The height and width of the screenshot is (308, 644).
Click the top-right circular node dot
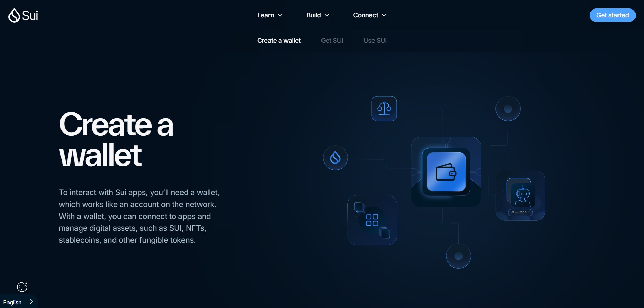[508, 109]
